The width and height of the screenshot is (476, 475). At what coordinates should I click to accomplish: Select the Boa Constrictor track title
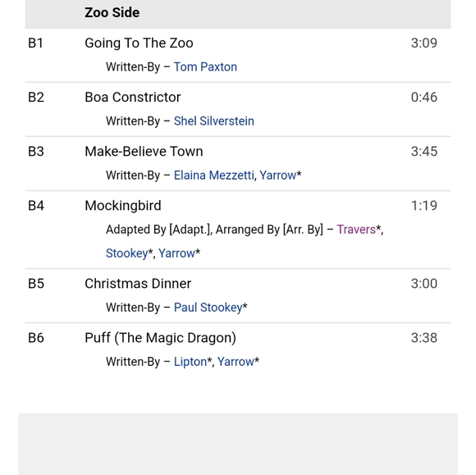(133, 97)
